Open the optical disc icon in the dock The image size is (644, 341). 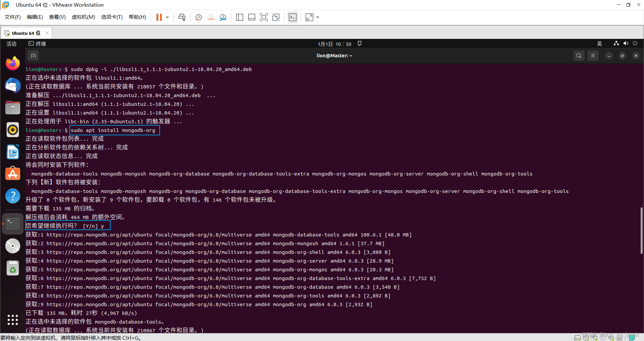click(13, 246)
